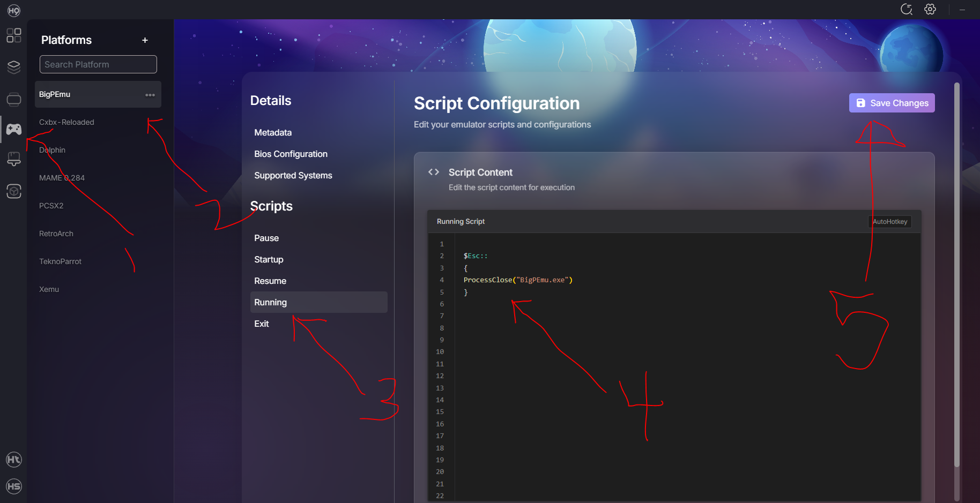Screen dimensions: 980x503
Task: Click the paintbrush theme icon in sidebar
Action: pos(14,159)
